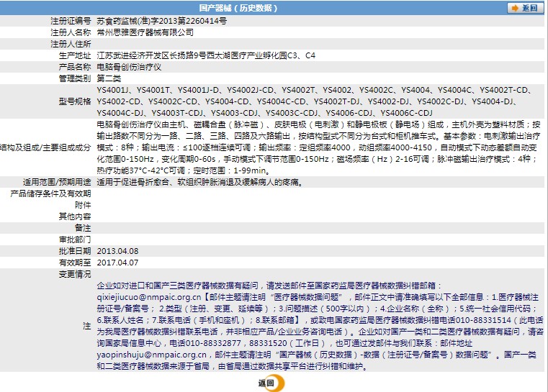Click the 附件 label
Screen dimensions: 548x392
[83, 205]
